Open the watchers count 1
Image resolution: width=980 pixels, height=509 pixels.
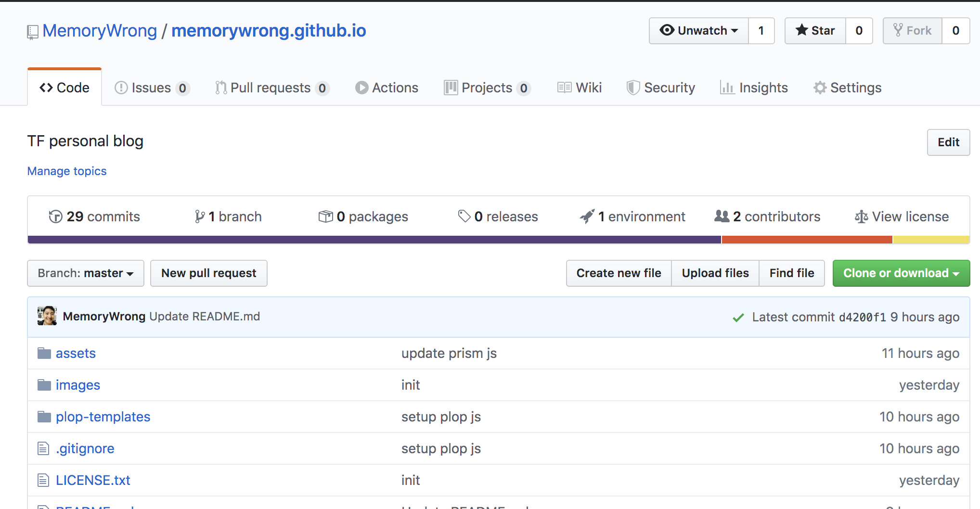(x=761, y=31)
